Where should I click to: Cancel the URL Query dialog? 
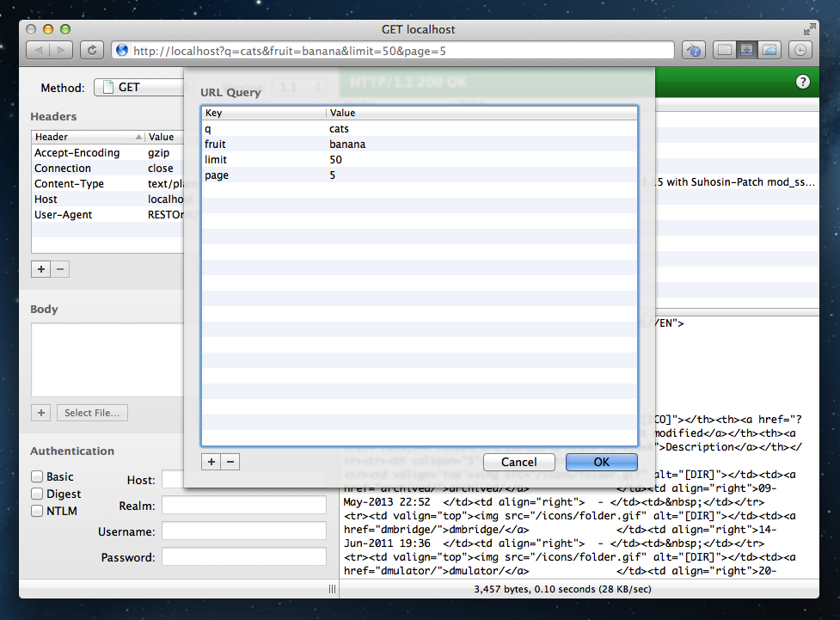(x=518, y=462)
